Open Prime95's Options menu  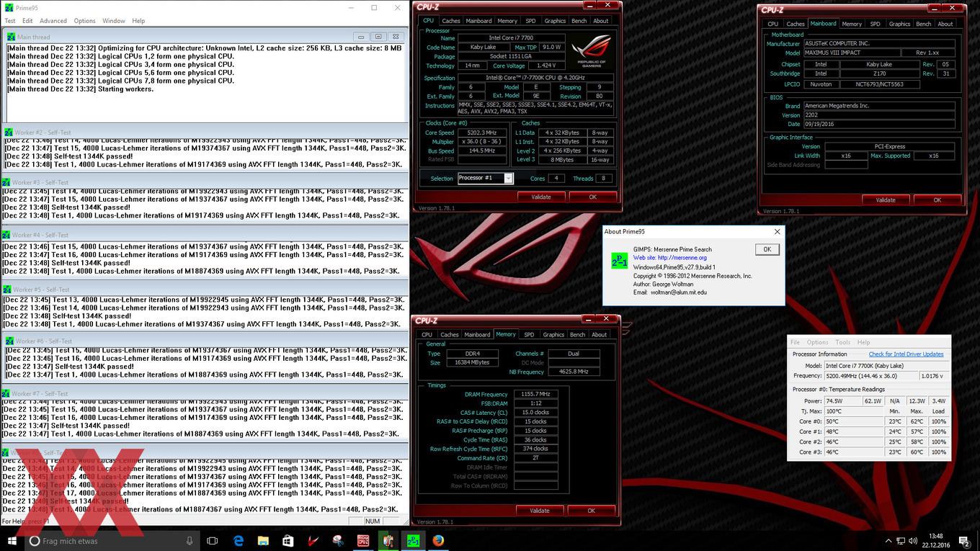pos(84,21)
